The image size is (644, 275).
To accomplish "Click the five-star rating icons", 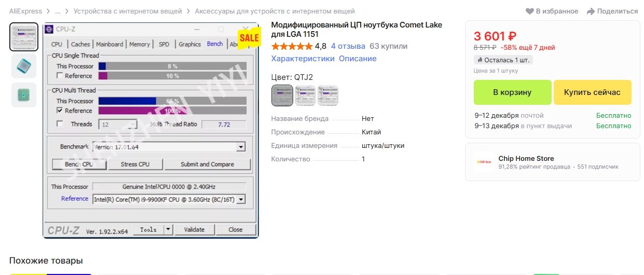I will (x=292, y=46).
